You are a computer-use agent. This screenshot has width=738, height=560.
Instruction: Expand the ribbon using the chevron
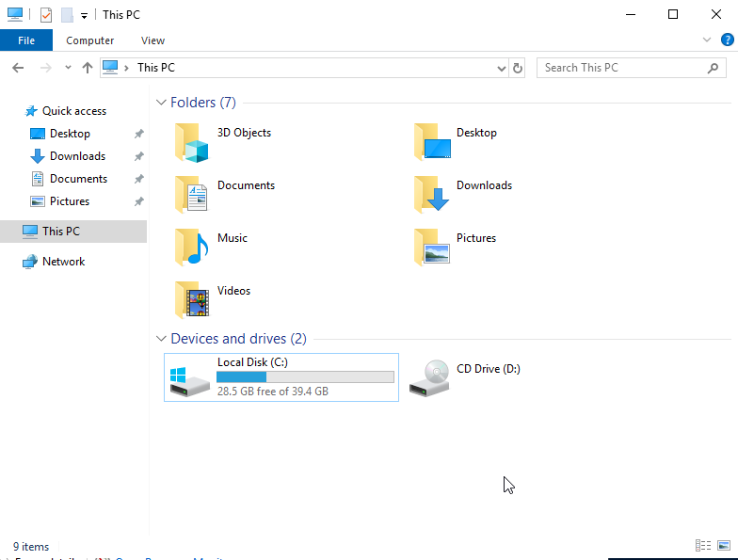[707, 40]
